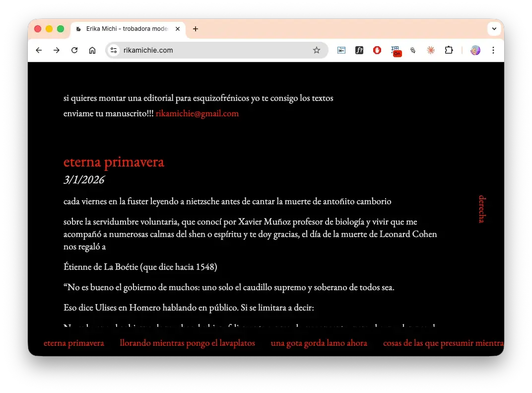The height and width of the screenshot is (393, 532).
Task: Click the line mentioning Étienne de La Boétie
Action: point(140,267)
